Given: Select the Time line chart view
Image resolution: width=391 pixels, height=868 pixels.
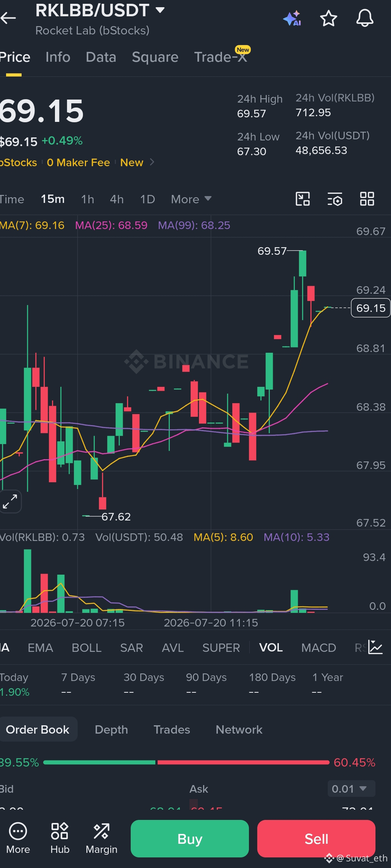Looking at the screenshot, I should [x=12, y=199].
